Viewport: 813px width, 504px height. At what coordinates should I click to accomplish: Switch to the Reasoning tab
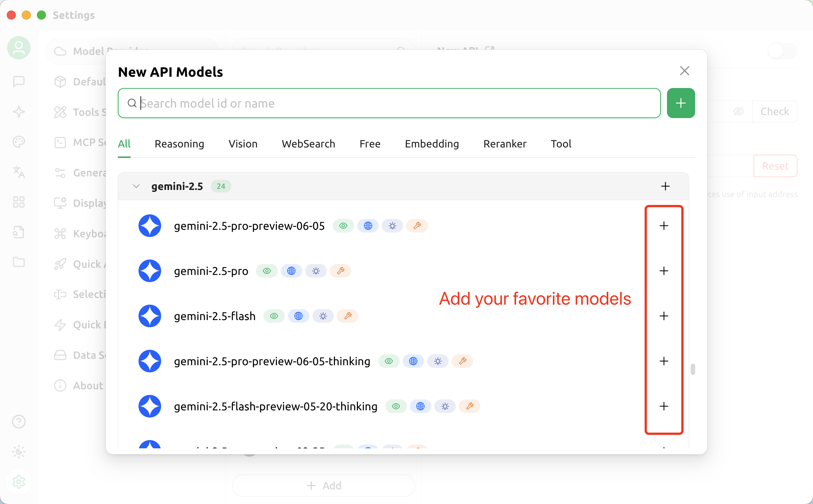pyautogui.click(x=179, y=144)
